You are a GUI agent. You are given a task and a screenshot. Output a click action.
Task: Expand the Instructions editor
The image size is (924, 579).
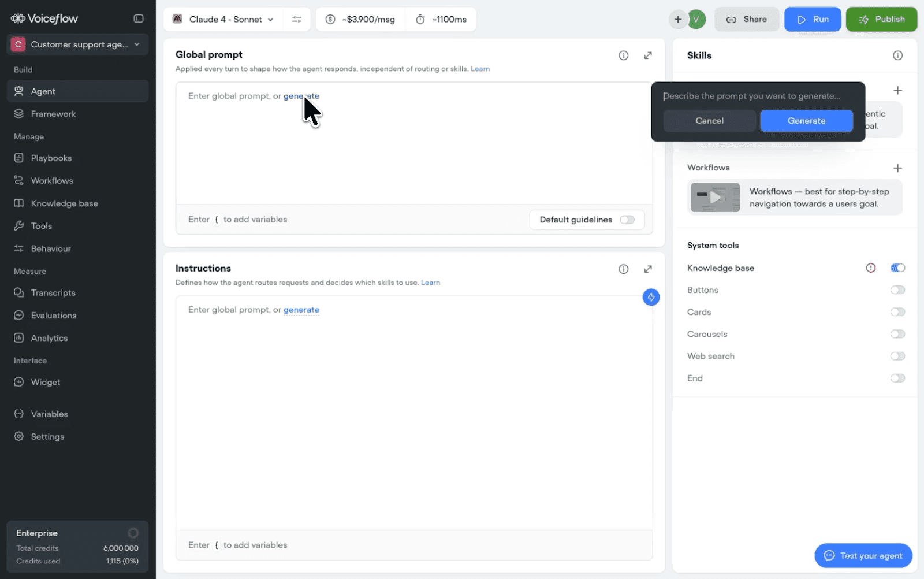(648, 269)
